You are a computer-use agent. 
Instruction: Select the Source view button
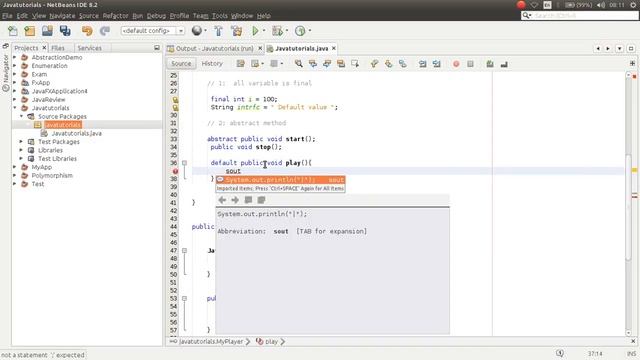pyautogui.click(x=181, y=64)
